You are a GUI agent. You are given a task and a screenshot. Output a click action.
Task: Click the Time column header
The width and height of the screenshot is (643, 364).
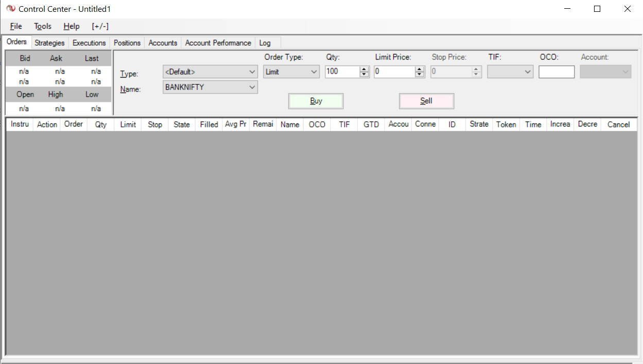click(533, 124)
